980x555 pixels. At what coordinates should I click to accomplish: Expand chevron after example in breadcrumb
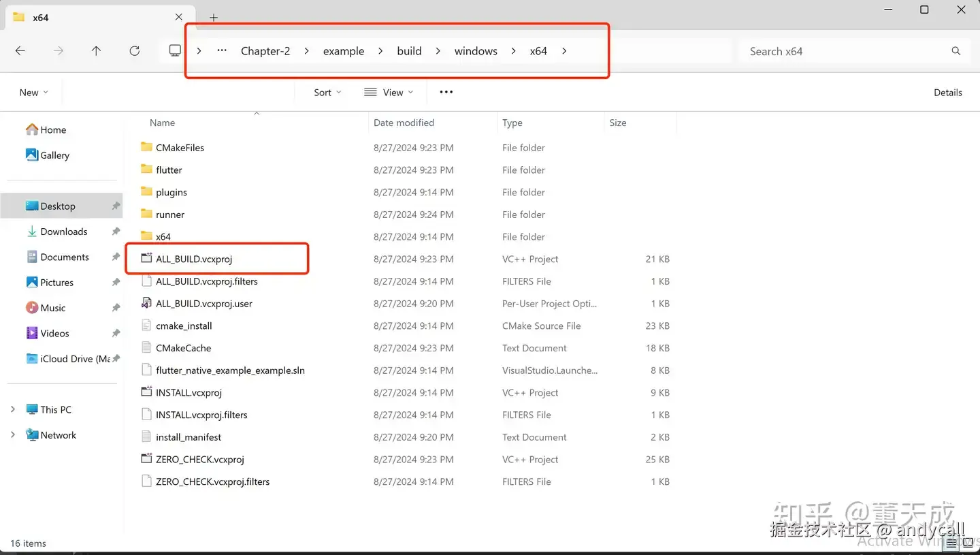380,51
